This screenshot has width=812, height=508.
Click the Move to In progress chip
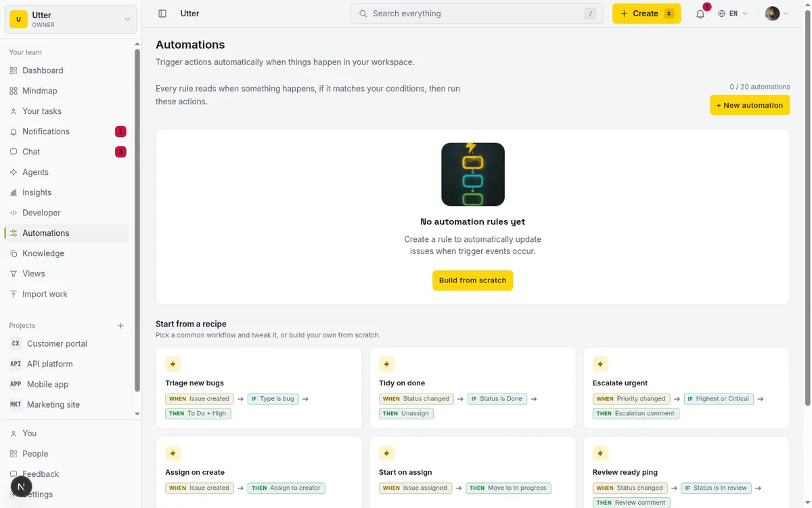click(509, 488)
